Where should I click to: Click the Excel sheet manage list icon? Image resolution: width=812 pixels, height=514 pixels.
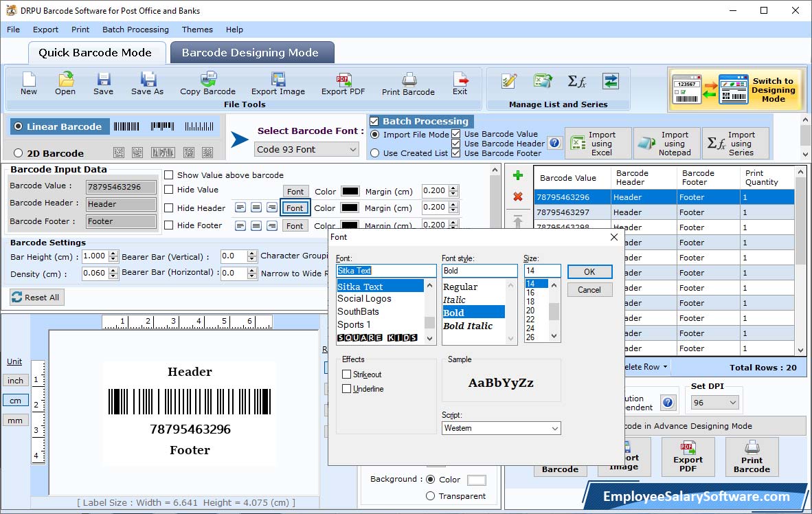(543, 81)
